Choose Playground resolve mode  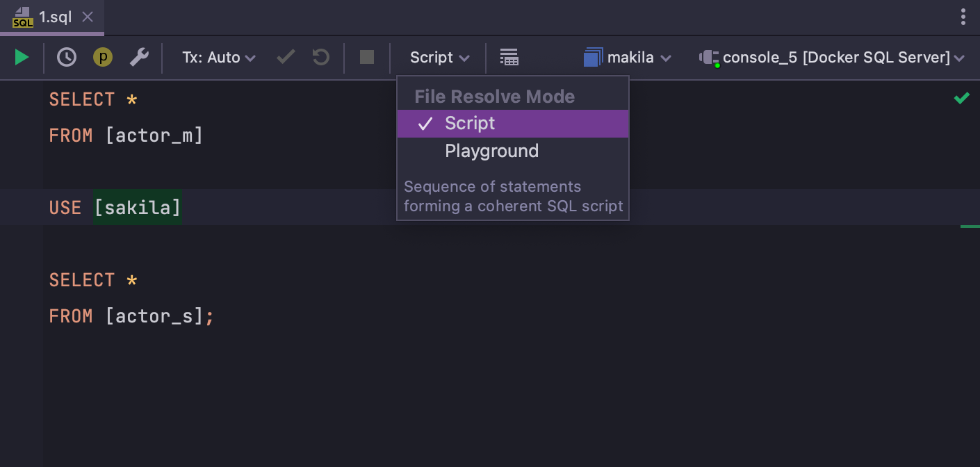491,151
